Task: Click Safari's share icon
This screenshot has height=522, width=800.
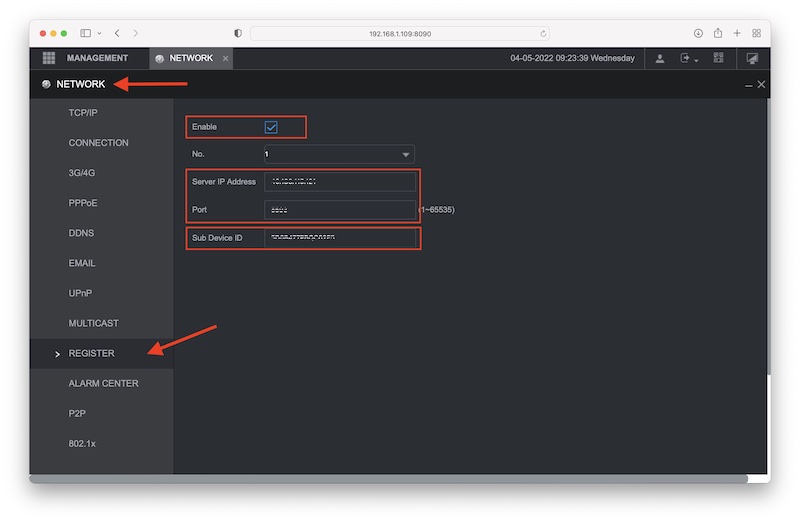Action: pos(718,33)
